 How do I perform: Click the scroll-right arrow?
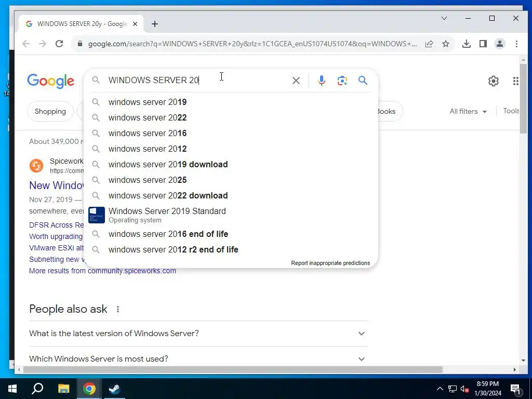coord(515,369)
